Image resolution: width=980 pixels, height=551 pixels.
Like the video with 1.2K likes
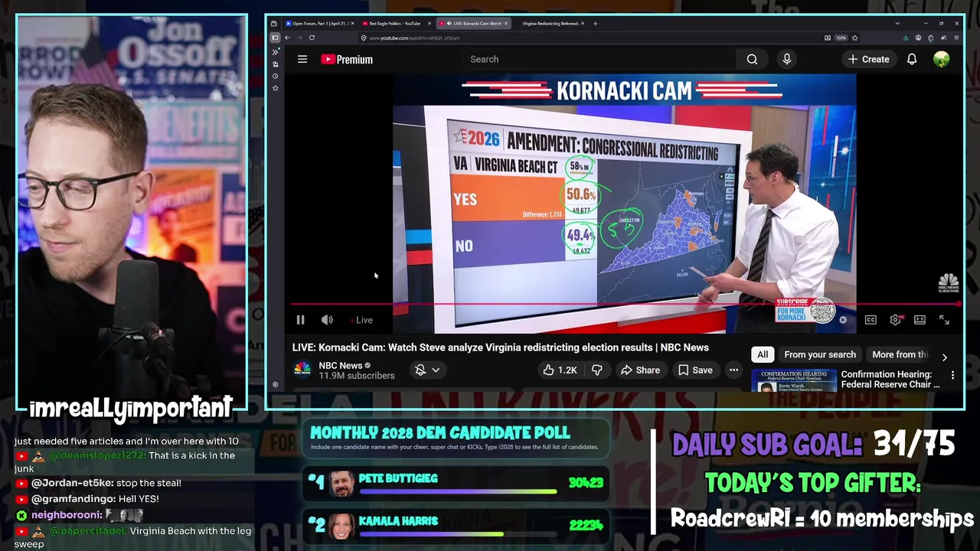tap(560, 370)
